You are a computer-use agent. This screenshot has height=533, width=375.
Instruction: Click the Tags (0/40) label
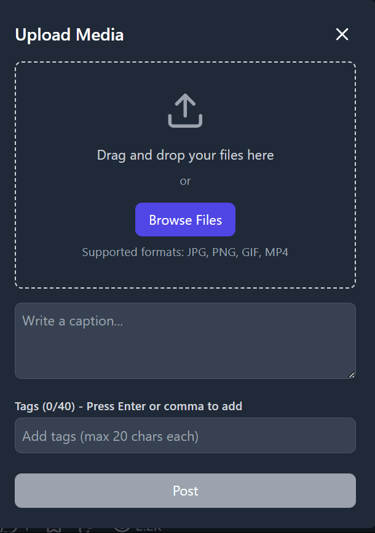pyautogui.click(x=45, y=406)
